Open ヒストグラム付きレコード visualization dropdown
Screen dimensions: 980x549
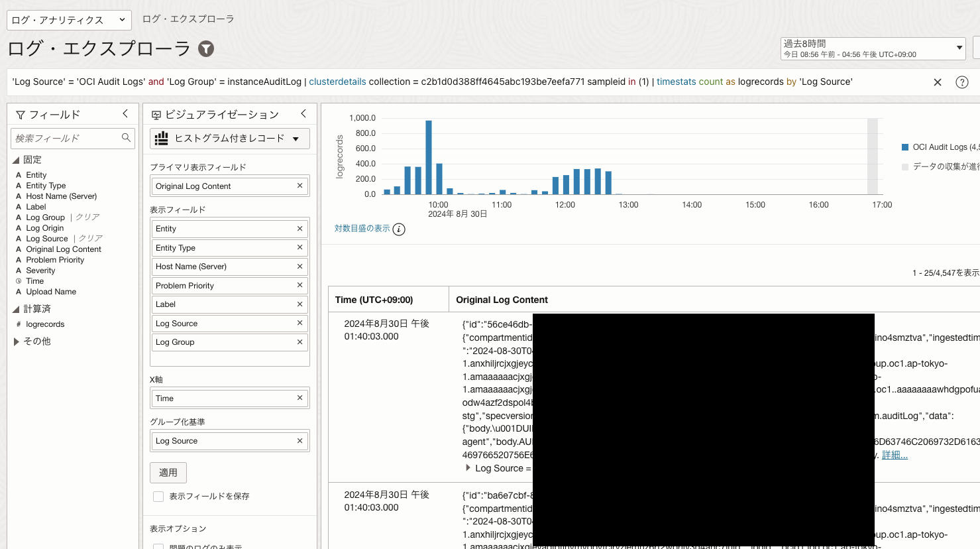(229, 139)
